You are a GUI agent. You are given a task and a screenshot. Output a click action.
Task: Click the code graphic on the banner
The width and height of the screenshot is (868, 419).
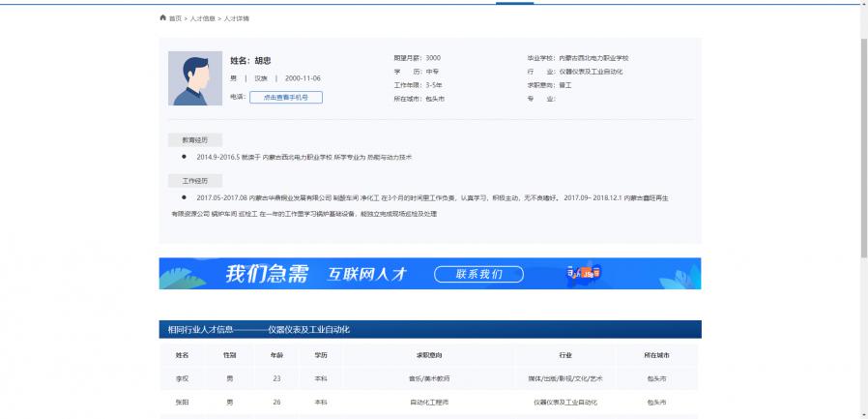point(584,274)
